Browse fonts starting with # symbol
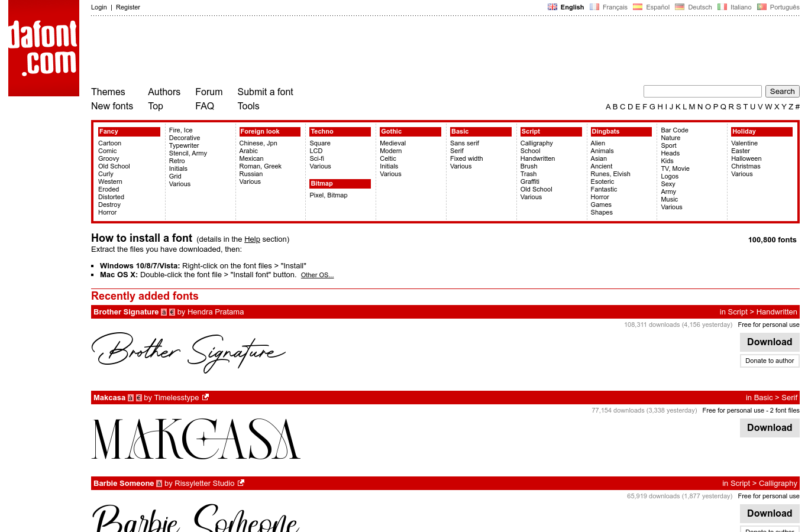 click(x=797, y=107)
